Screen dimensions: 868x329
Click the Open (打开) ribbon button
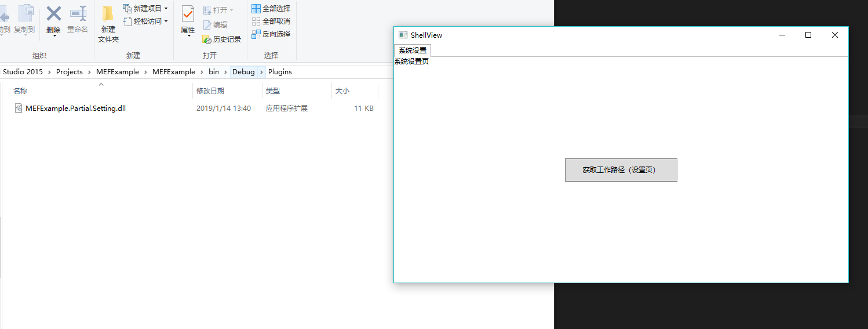(218, 10)
